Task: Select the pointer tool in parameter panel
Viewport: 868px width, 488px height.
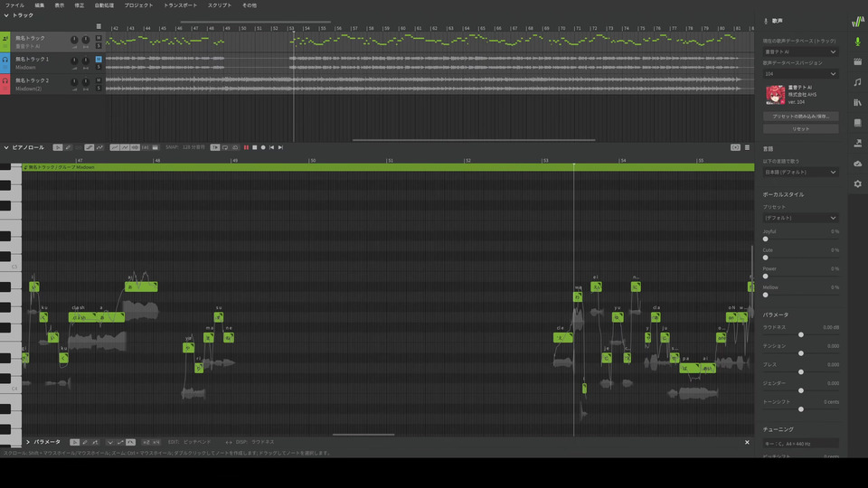Action: [x=75, y=442]
